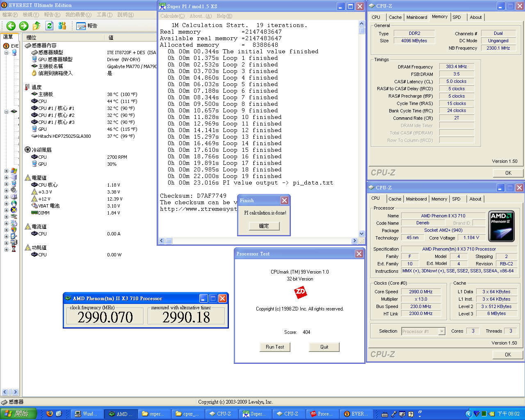Select the DIMM voltage row in EVEREST

[x=90, y=213]
